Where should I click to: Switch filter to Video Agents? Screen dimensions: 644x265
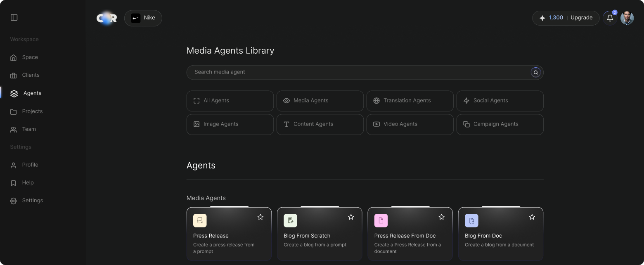[410, 124]
